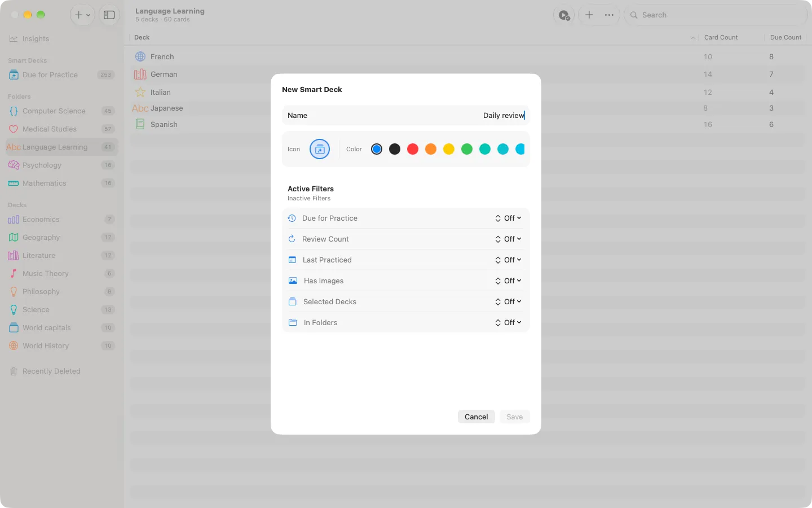Save the new smart deck

[514, 417]
